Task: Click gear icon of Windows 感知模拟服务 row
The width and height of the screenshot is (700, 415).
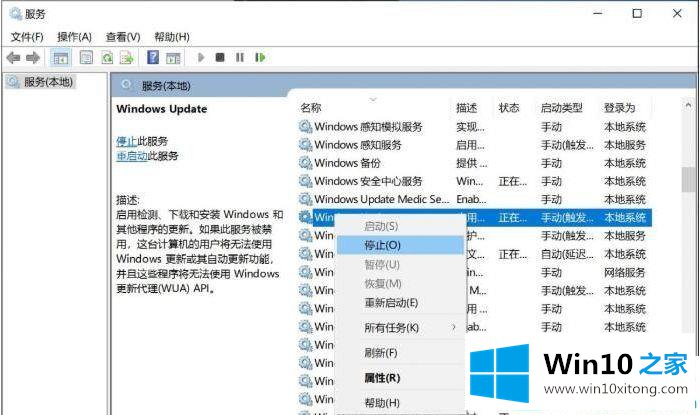Action: (x=305, y=127)
